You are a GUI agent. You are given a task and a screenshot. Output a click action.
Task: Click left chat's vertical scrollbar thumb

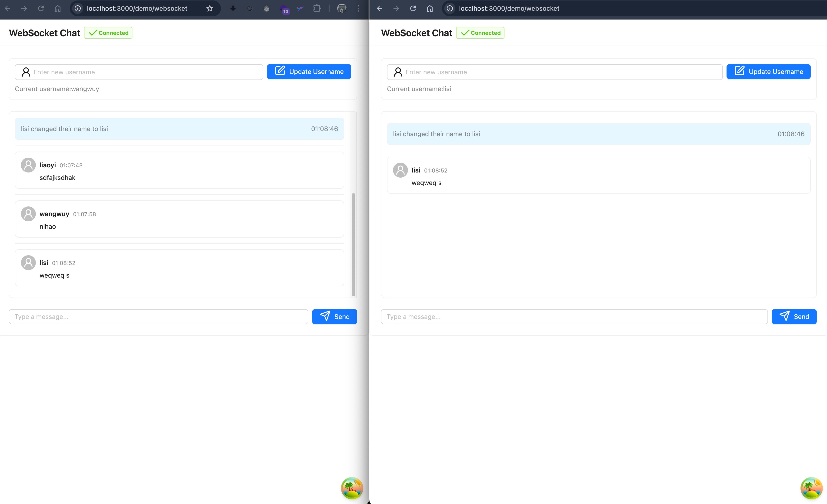pos(353,244)
